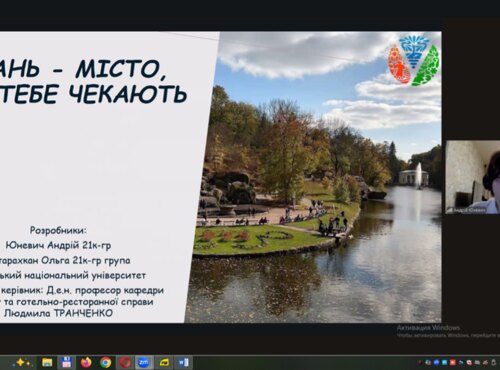Click the university logo on the slide

pos(414,60)
